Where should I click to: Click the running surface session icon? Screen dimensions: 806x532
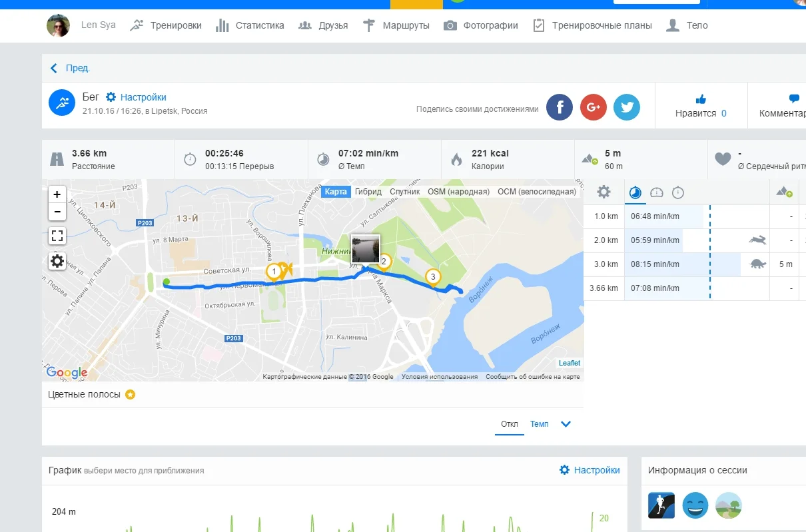(x=661, y=506)
